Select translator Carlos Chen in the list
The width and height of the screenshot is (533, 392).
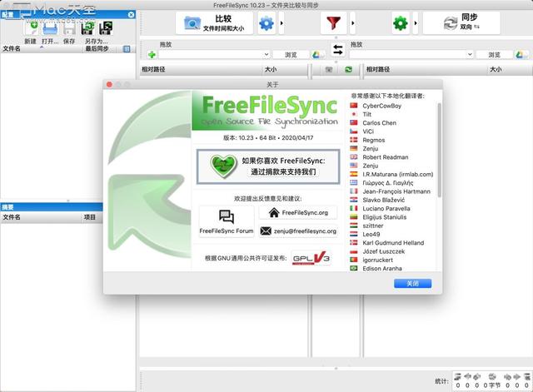(380, 123)
